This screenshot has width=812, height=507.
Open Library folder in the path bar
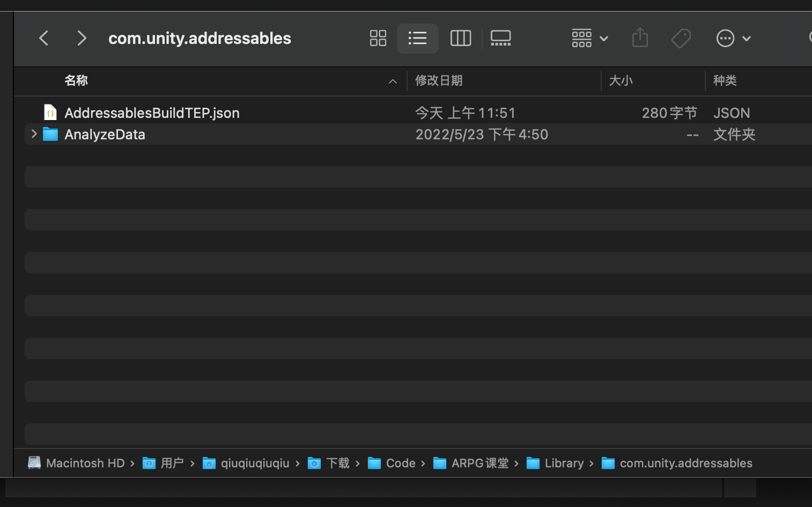[x=555, y=463]
